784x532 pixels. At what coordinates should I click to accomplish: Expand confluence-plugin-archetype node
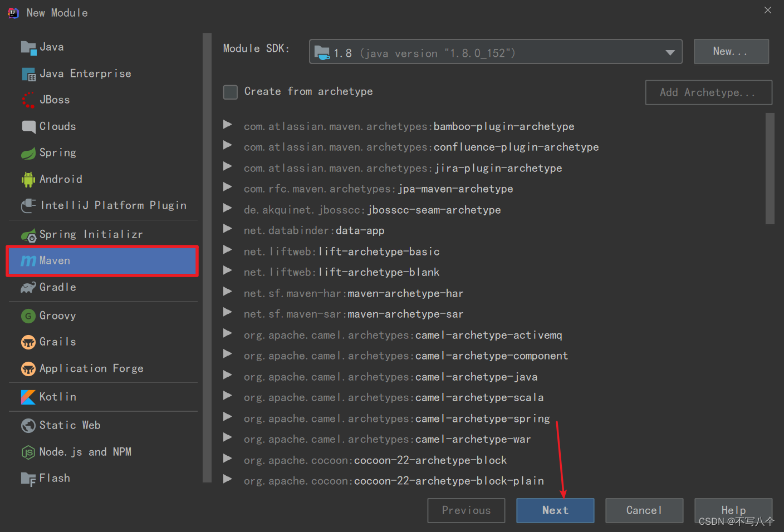[x=227, y=145]
